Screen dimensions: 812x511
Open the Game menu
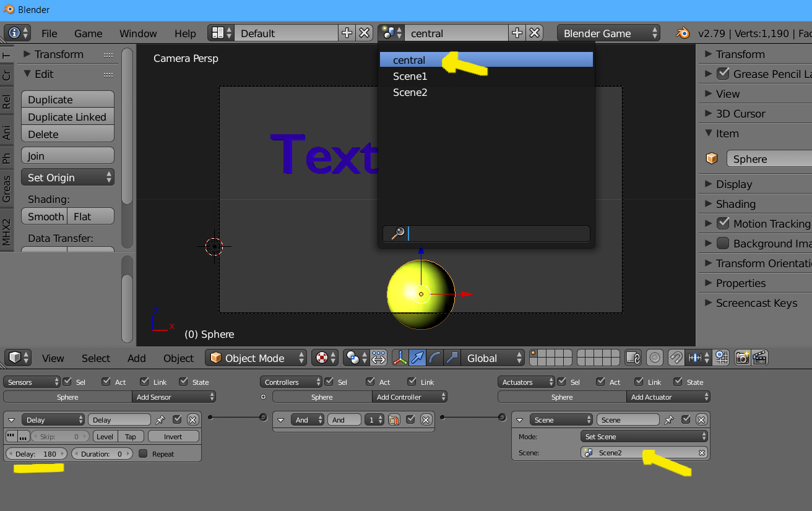(89, 33)
